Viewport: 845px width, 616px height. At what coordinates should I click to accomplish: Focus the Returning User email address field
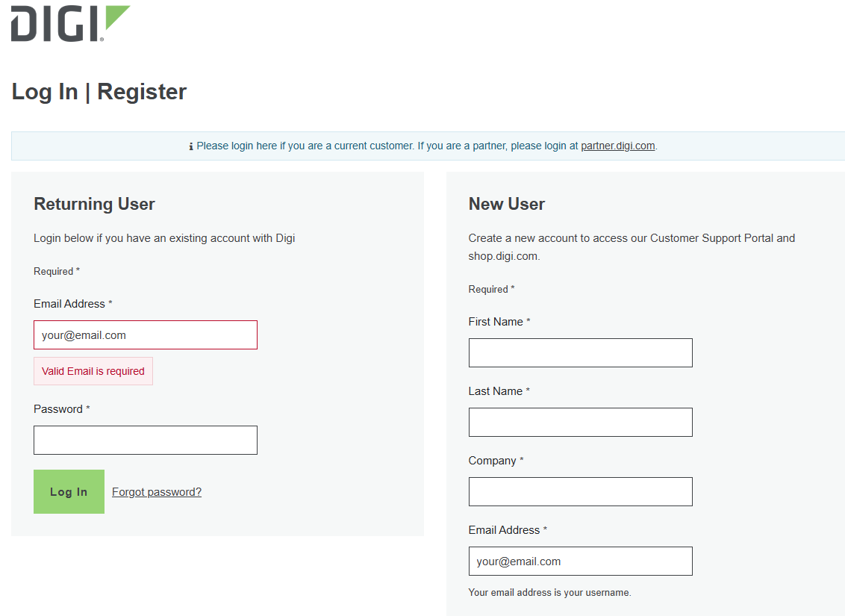coord(146,335)
